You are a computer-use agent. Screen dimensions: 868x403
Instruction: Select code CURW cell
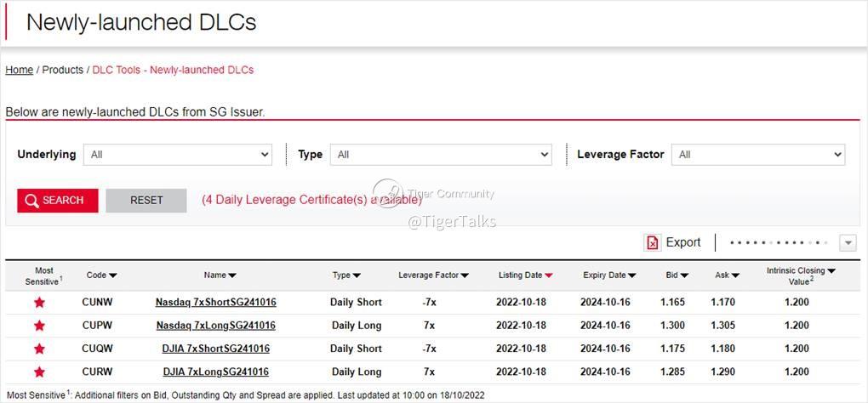[x=97, y=372]
